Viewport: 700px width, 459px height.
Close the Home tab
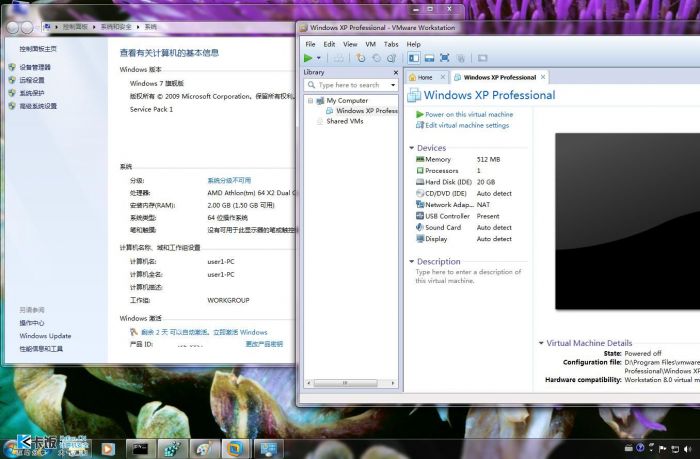[443, 77]
